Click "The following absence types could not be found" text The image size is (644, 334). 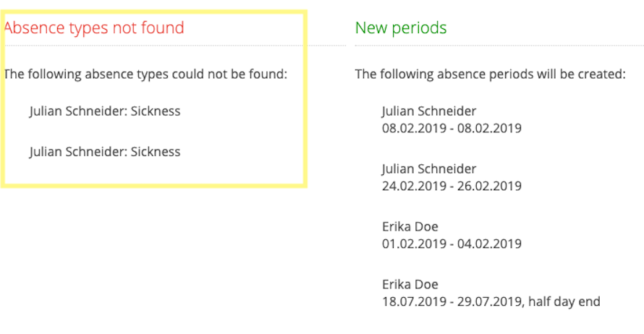[x=145, y=74]
